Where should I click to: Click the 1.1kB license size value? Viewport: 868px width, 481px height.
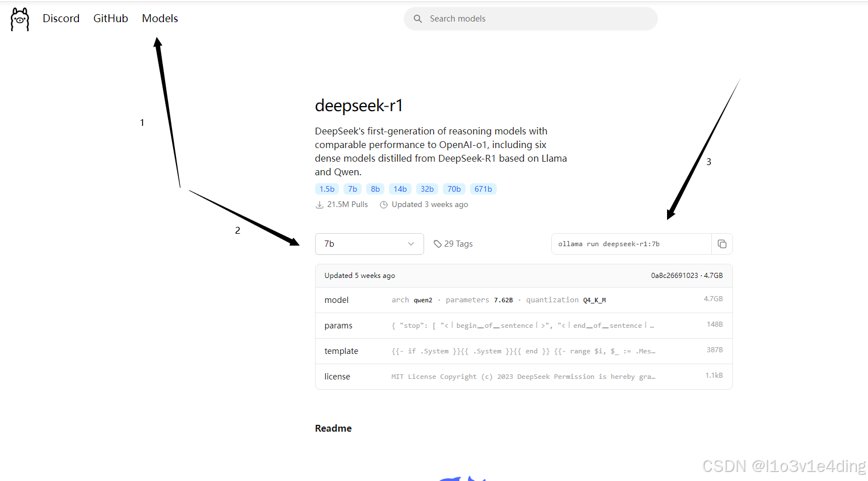(x=714, y=375)
